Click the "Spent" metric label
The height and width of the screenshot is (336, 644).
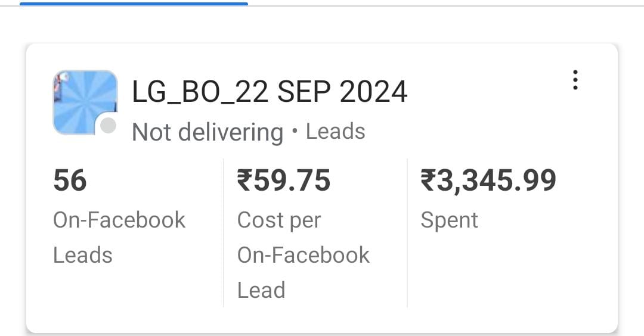coord(449,220)
